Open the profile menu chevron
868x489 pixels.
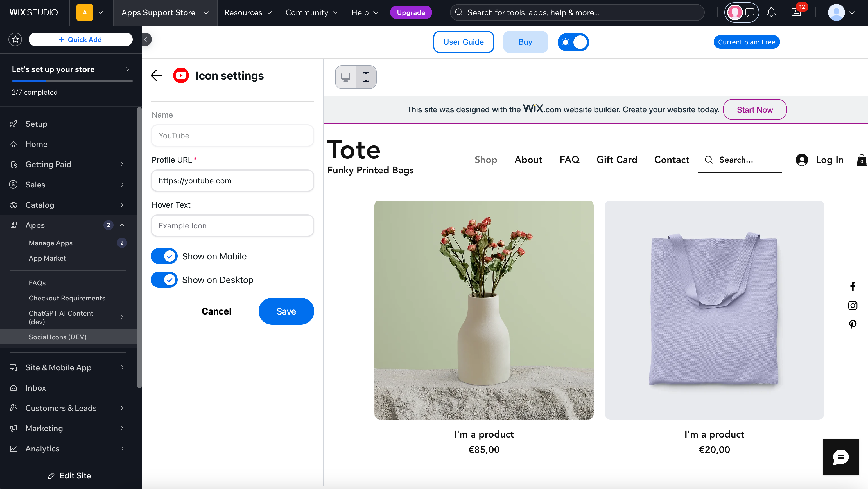pos(852,12)
